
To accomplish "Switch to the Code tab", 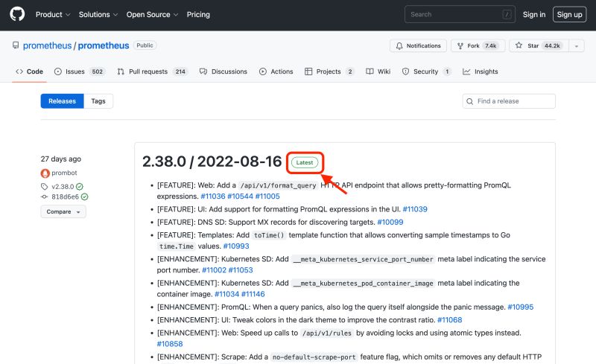I will coord(29,71).
